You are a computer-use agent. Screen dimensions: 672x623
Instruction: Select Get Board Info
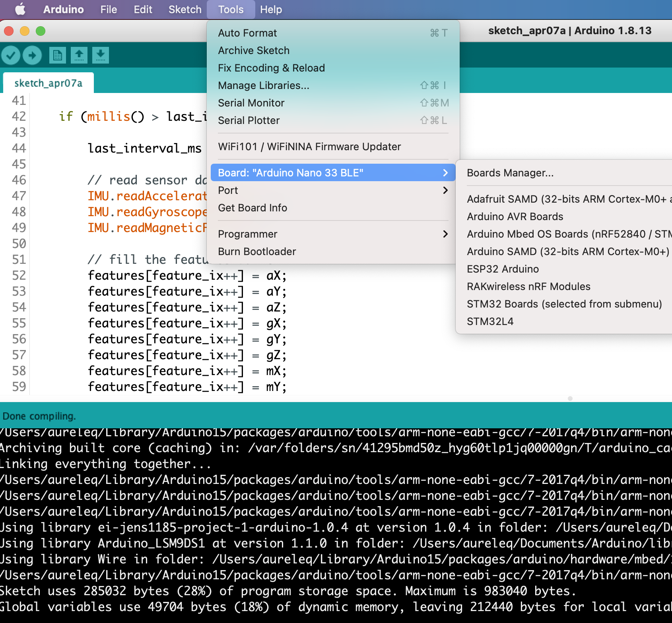click(333, 208)
